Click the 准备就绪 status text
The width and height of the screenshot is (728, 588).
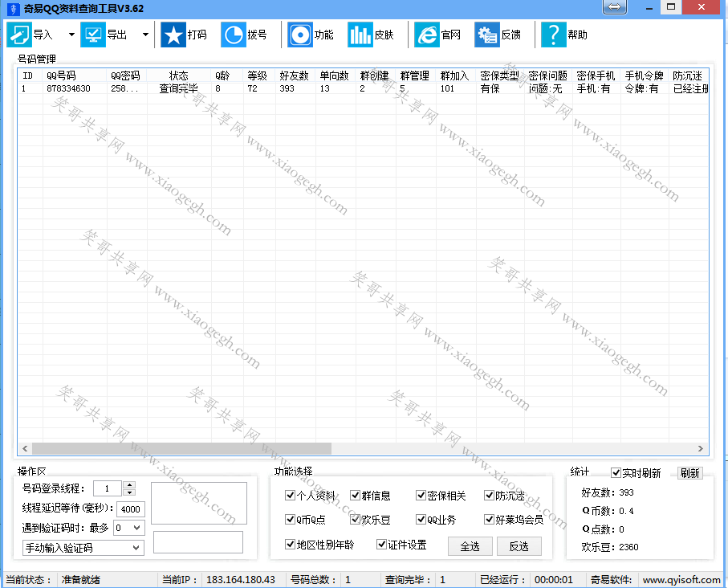81,580
